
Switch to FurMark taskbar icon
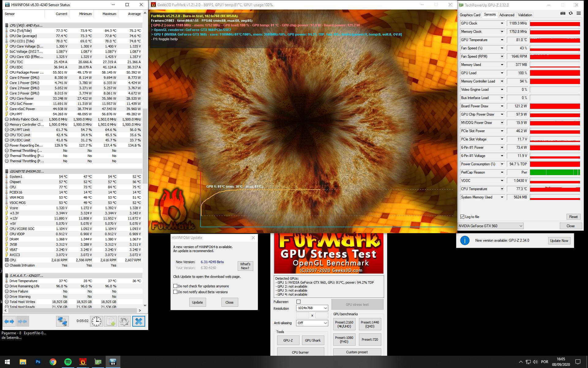(83, 362)
